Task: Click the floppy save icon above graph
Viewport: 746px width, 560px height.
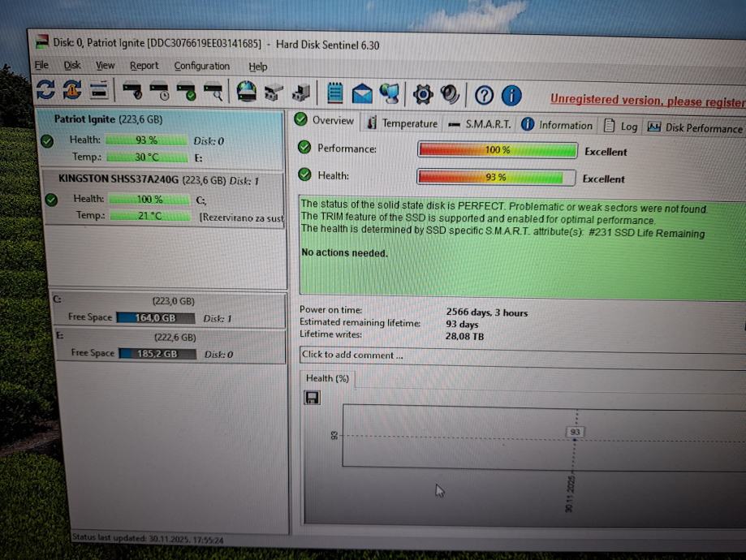Action: 312,398
